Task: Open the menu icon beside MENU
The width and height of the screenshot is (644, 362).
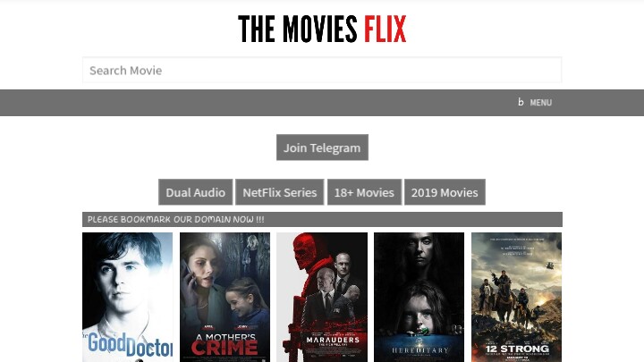Action: click(x=521, y=102)
